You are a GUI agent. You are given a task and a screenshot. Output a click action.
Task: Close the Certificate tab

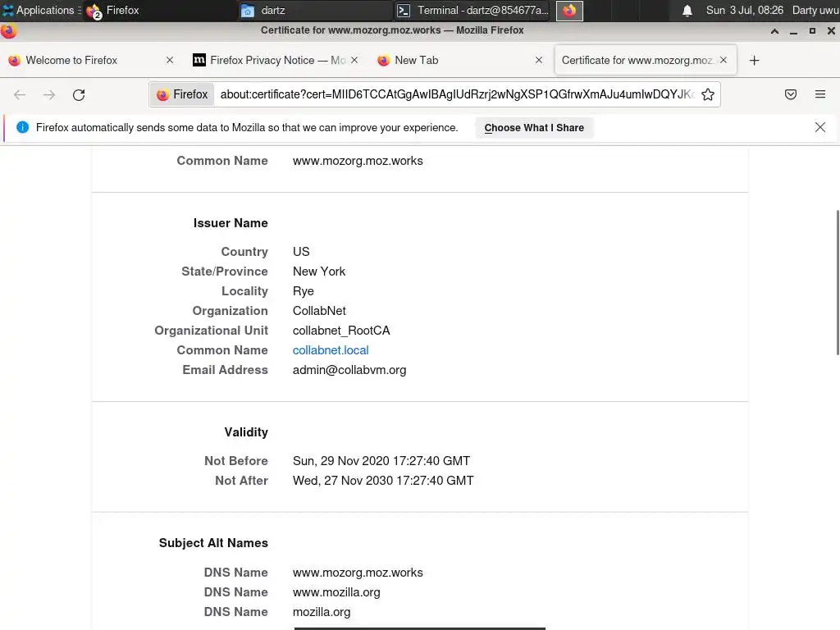coord(724,60)
